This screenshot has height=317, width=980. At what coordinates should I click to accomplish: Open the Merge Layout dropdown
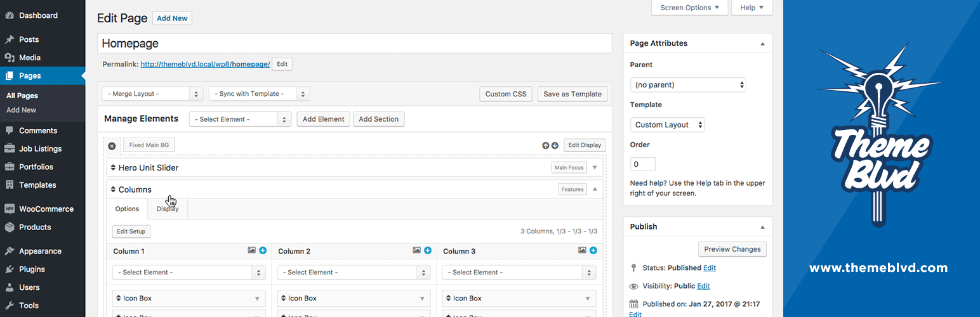click(x=152, y=94)
